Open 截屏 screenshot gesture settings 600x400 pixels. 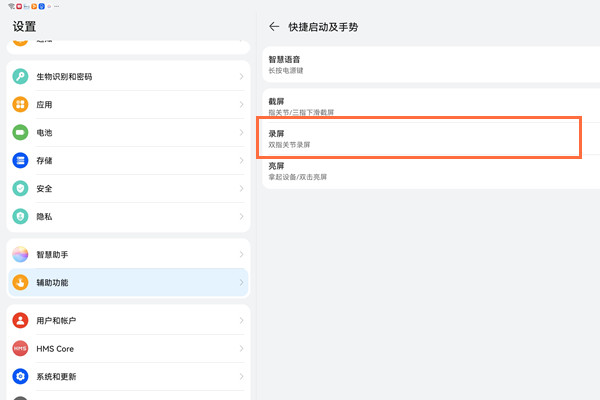click(420, 106)
